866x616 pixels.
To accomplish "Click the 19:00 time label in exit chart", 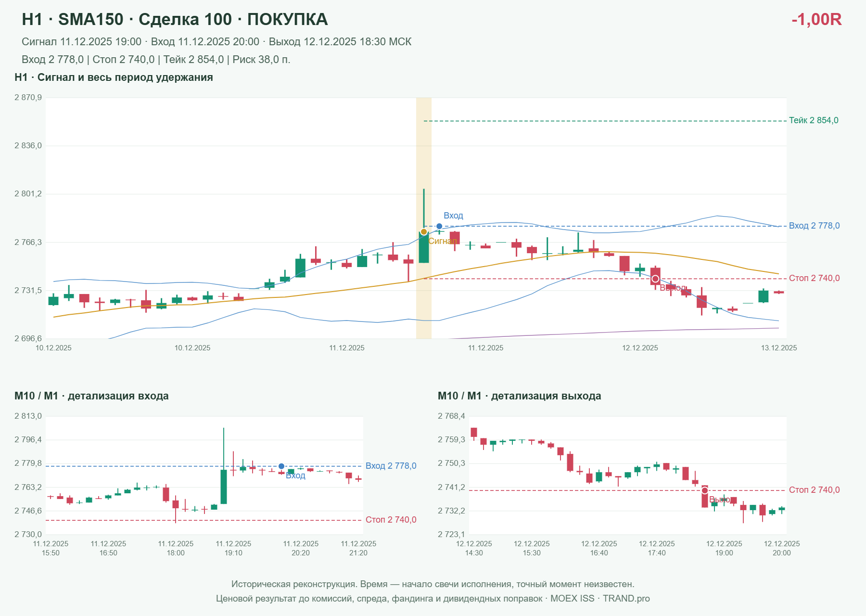I will coord(724,553).
